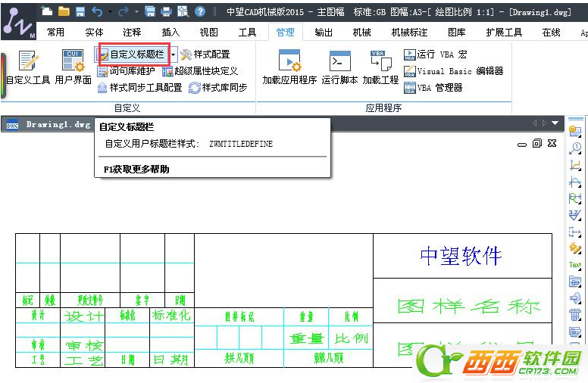The height and width of the screenshot is (383, 588).
Task: Switch to the 注释 ribbon tab
Action: (x=132, y=33)
